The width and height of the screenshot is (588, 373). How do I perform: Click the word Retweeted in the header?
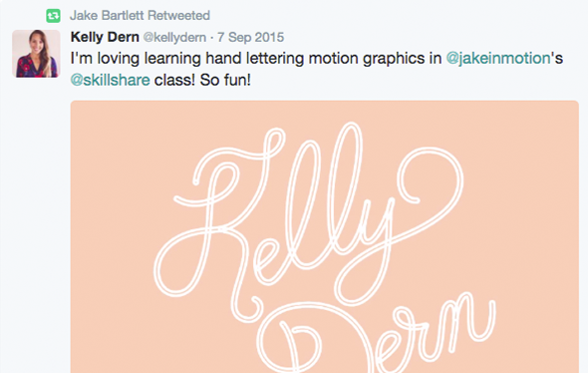178,16
